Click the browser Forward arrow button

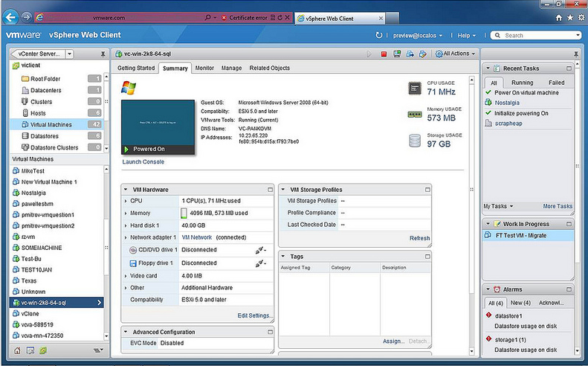26,17
